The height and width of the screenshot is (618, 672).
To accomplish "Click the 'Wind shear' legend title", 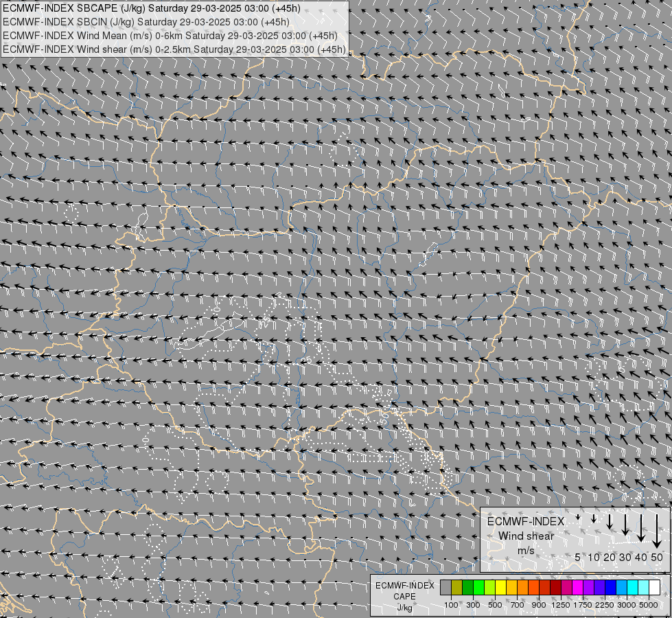I will pyautogui.click(x=526, y=536).
